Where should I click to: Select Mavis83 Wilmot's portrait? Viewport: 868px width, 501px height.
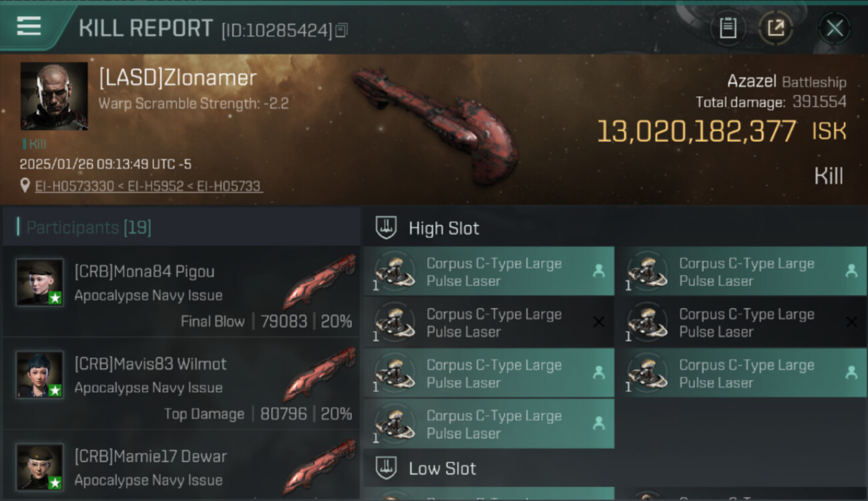(40, 375)
